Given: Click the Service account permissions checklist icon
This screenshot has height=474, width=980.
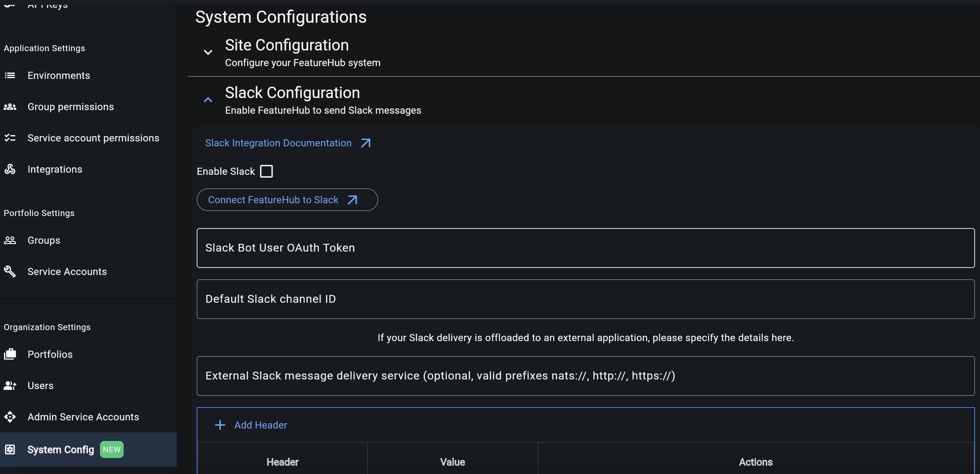Looking at the screenshot, I should click(10, 138).
